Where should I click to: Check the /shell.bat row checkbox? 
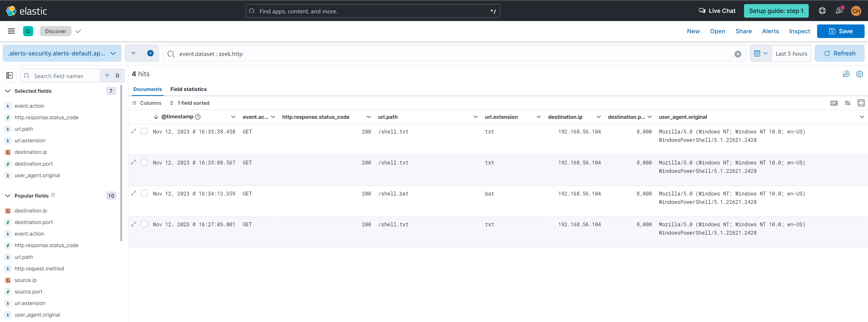[x=144, y=193]
